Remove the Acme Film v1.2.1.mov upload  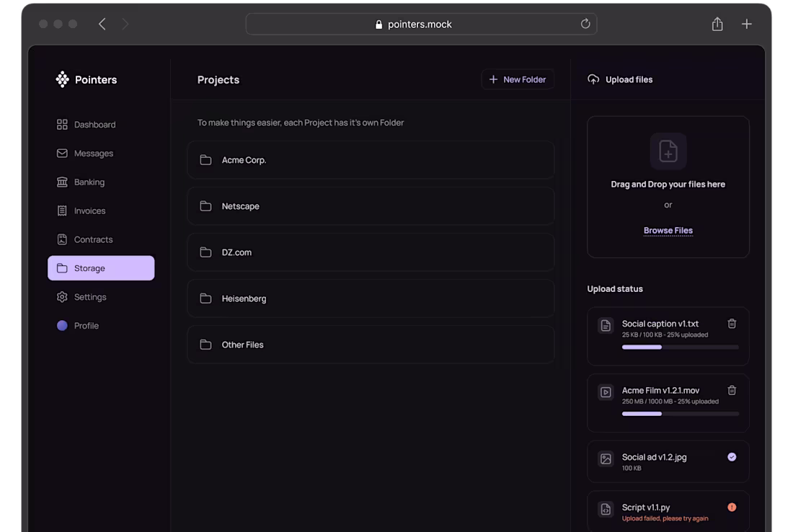click(x=732, y=390)
